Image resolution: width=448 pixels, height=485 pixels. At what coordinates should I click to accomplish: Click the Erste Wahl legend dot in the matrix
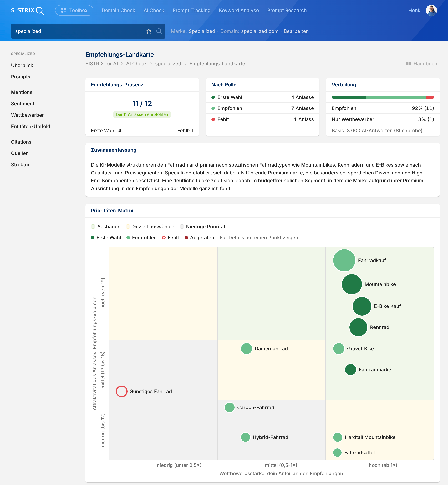(93, 238)
